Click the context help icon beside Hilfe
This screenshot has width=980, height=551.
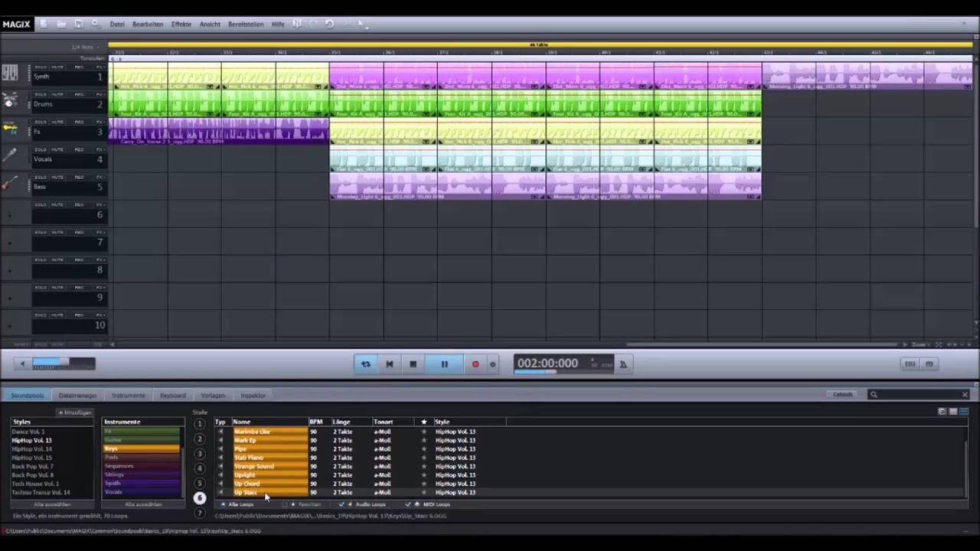click(296, 24)
